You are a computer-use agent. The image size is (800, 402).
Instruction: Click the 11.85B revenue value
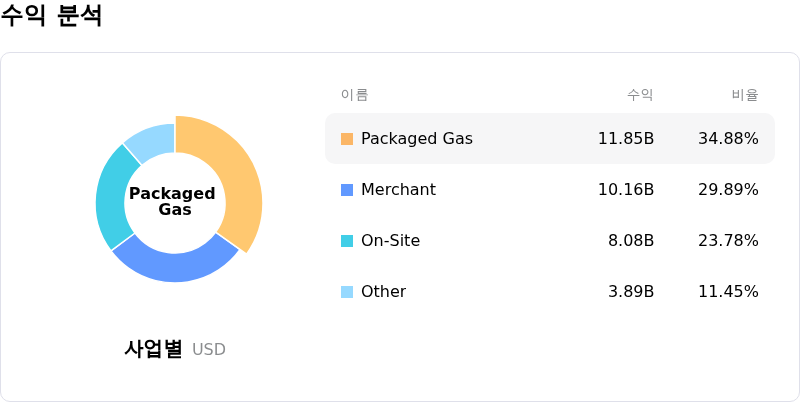pyautogui.click(x=626, y=139)
